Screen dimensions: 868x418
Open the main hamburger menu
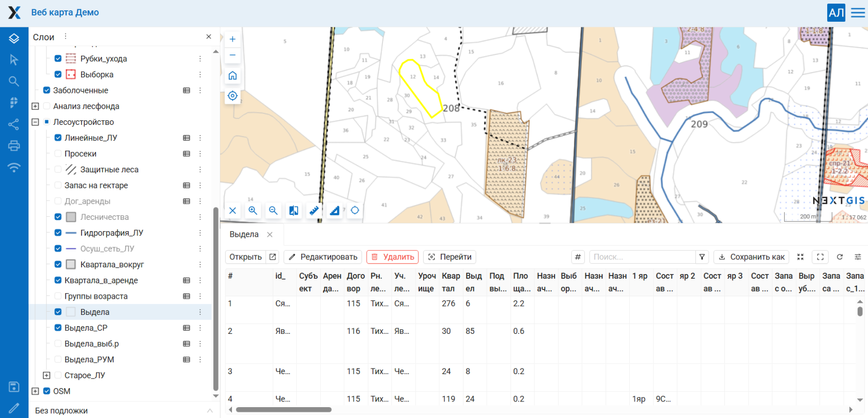point(858,12)
